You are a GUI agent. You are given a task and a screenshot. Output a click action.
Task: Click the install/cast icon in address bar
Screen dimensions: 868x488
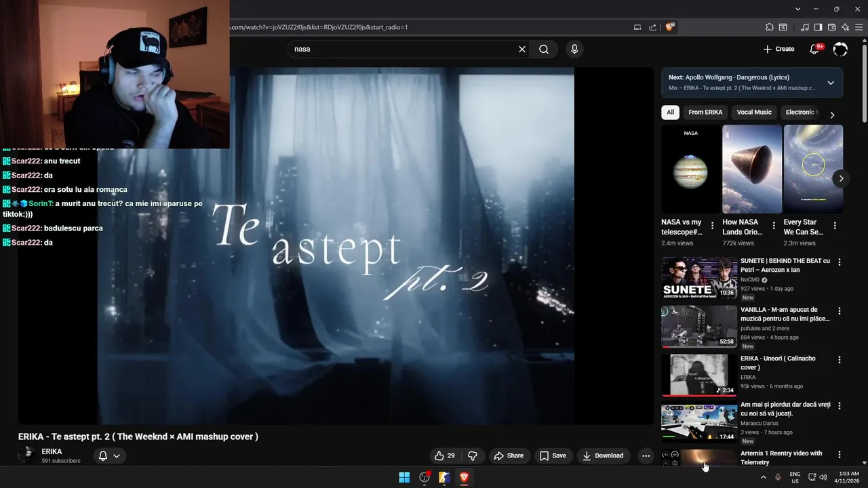637,27
